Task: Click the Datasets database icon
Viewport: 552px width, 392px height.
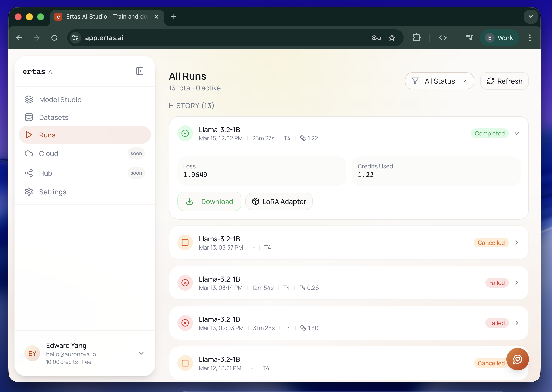Action: (29, 117)
